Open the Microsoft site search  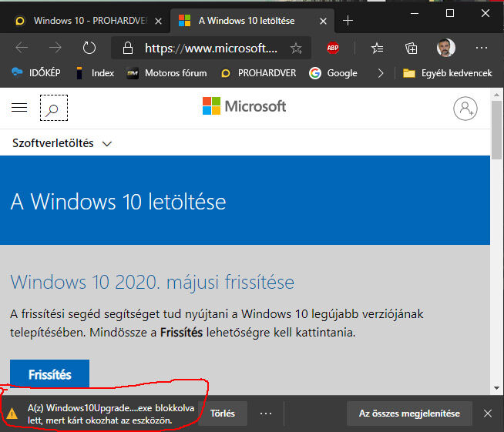click(x=54, y=108)
